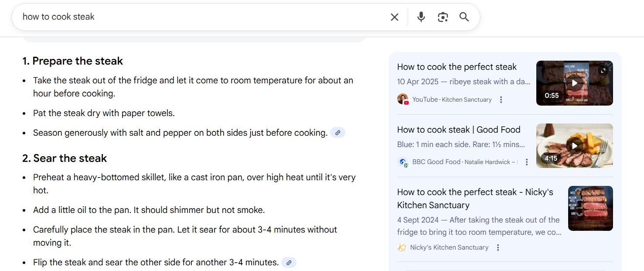Image resolution: width=644 pixels, height=271 pixels.
Task: Play the 0:55 perfect steak video
Action: [x=574, y=83]
